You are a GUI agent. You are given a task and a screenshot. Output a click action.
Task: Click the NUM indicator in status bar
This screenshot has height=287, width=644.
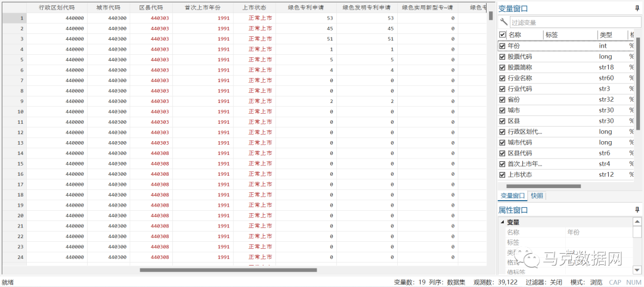click(633, 282)
